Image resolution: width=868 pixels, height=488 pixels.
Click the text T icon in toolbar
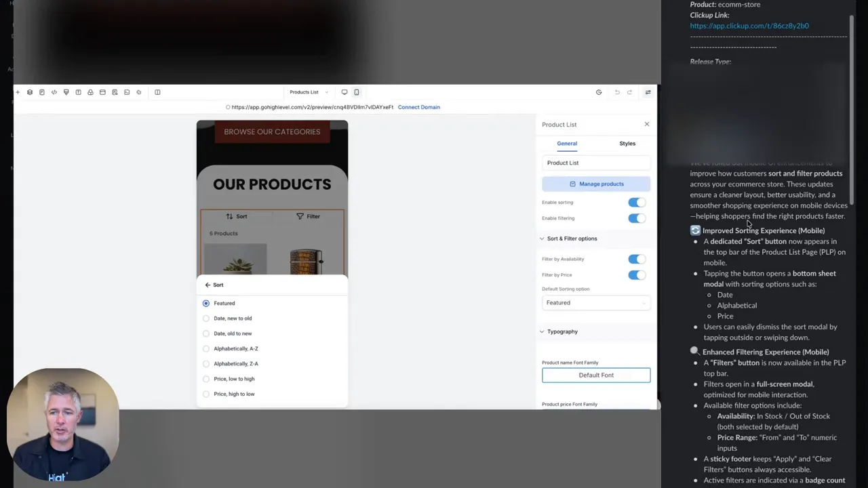click(78, 92)
